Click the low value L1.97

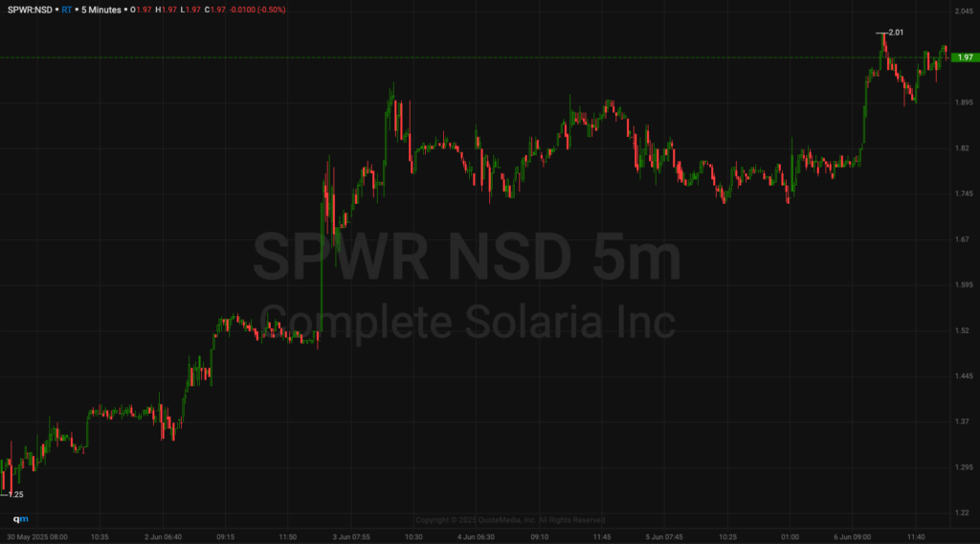(190, 10)
